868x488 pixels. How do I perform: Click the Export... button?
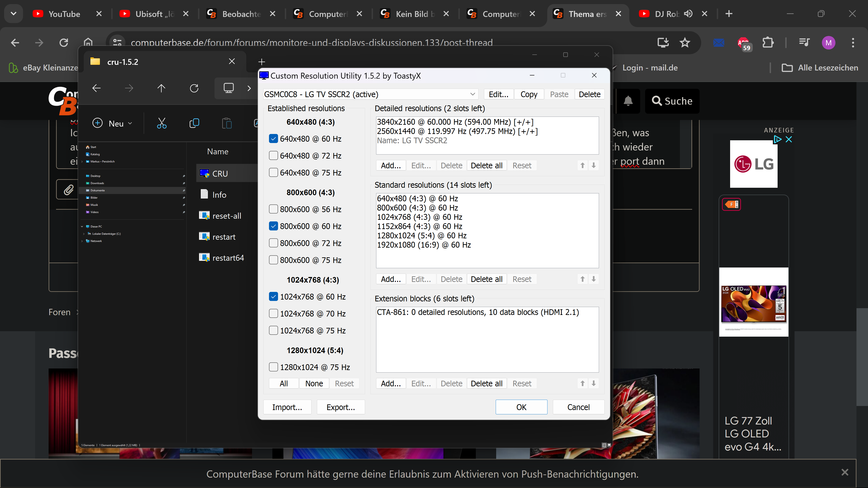coord(340,407)
